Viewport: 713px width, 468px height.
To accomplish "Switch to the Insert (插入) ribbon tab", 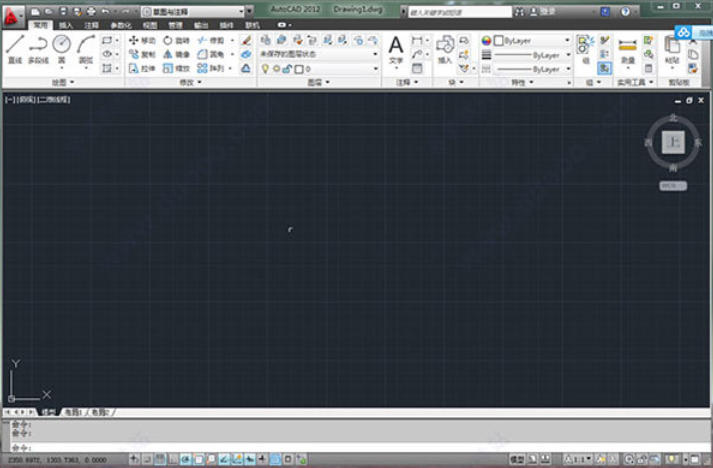I will pyautogui.click(x=66, y=24).
